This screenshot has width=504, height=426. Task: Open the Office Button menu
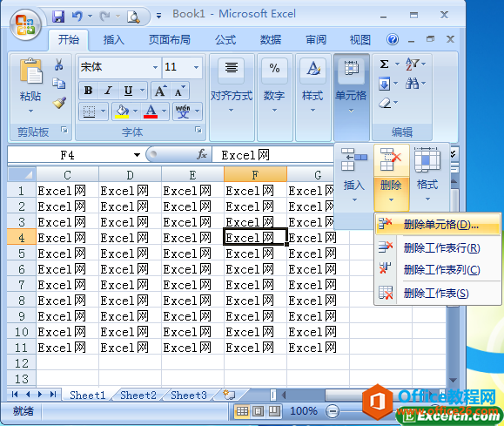25,24
